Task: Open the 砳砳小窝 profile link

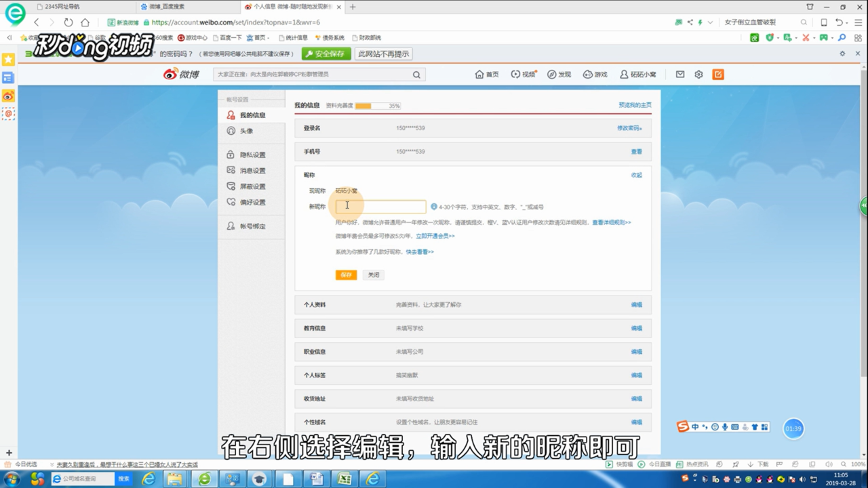Action: click(x=638, y=75)
